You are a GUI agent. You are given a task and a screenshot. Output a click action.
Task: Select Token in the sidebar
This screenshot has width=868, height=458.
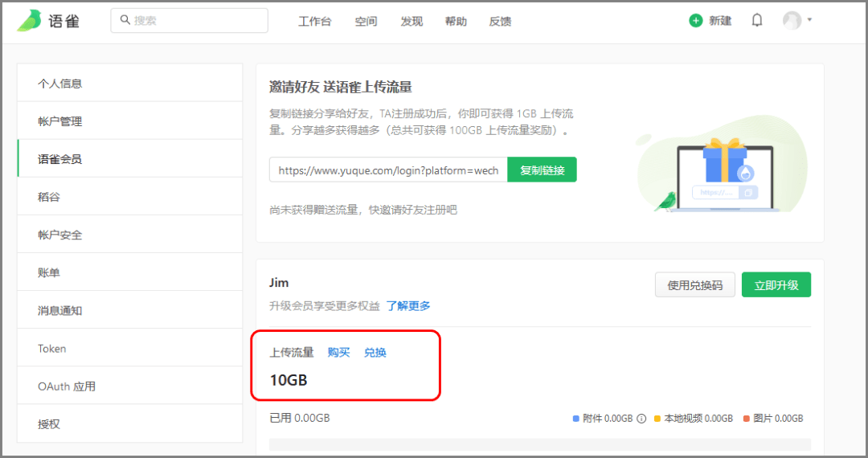130,348
